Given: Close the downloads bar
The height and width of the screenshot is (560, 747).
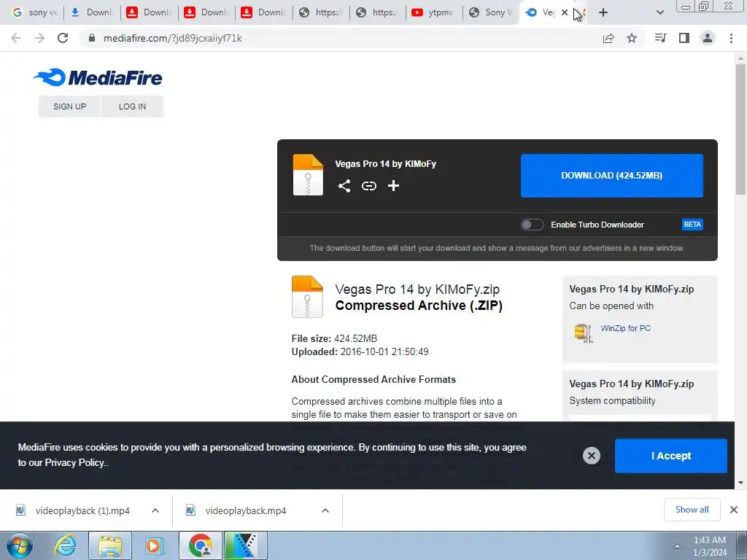Looking at the screenshot, I should [x=734, y=510].
